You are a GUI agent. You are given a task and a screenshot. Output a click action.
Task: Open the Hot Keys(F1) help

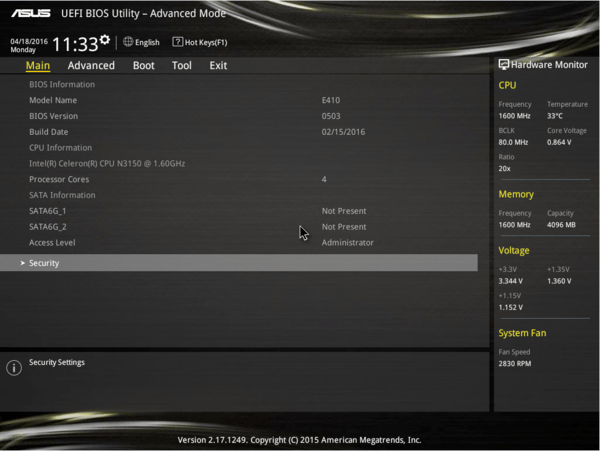(206, 43)
